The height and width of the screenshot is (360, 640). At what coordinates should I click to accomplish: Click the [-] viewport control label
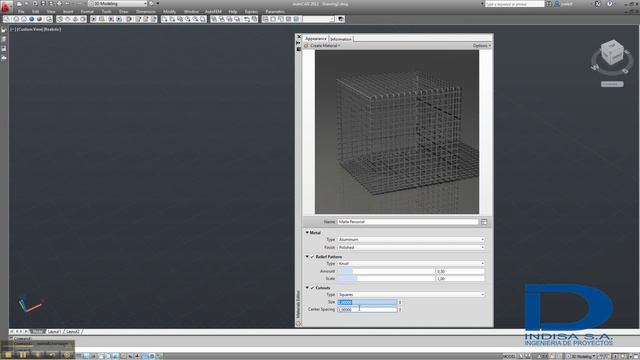pos(13,29)
